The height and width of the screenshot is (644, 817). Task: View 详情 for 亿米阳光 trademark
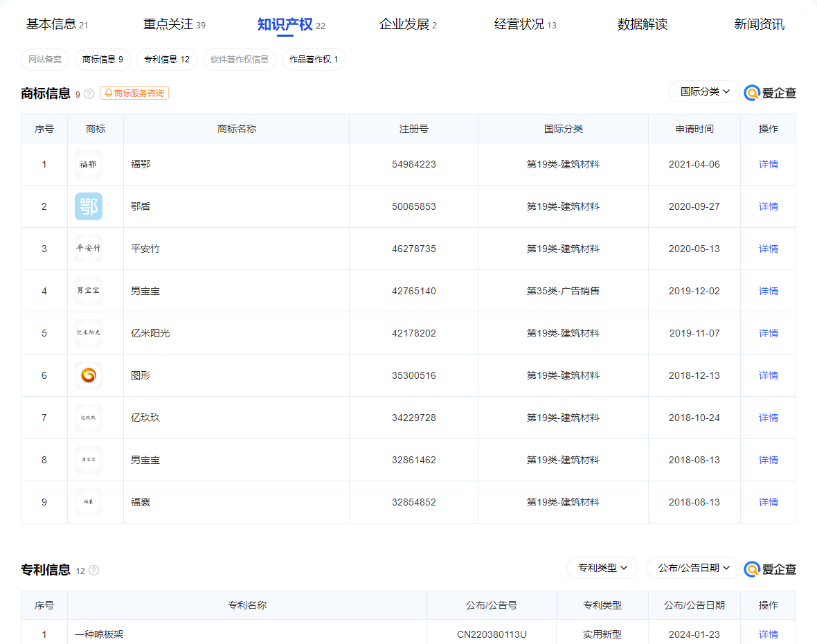click(x=769, y=333)
